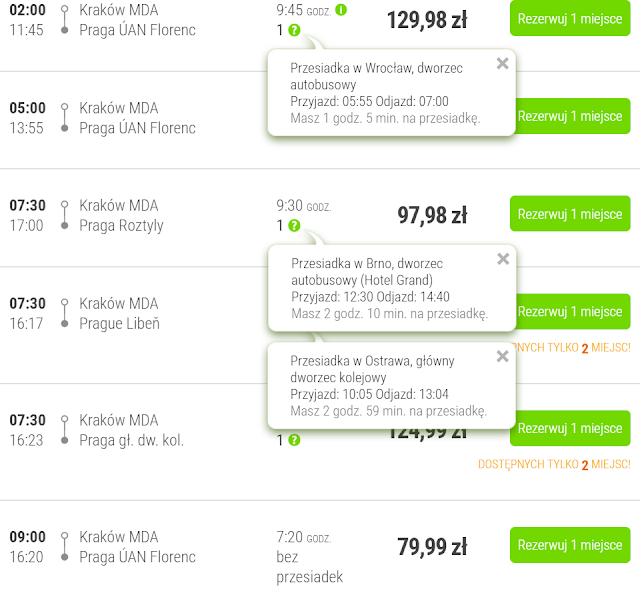
Task: Dismiss the Ostrawa transfer popup
Action: [502, 356]
